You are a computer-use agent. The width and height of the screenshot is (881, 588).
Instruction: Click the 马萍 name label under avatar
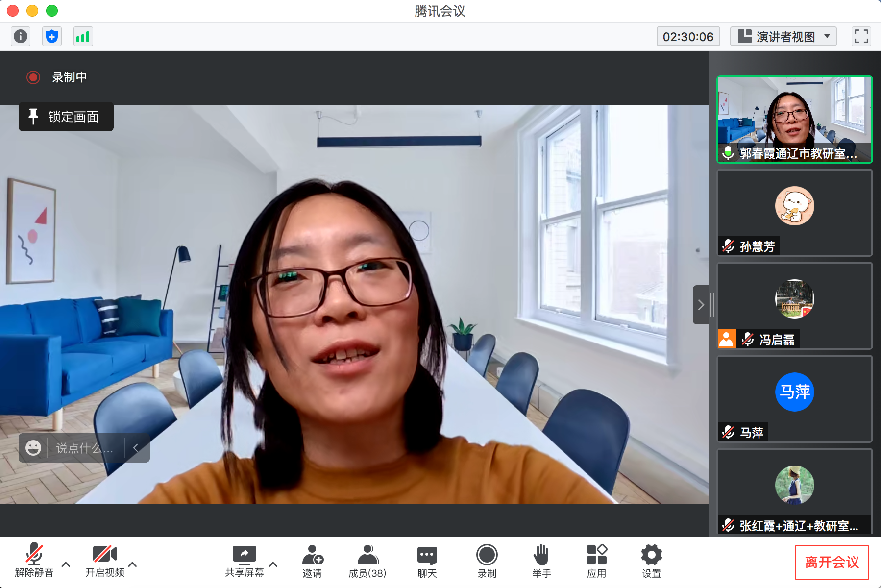752,433
